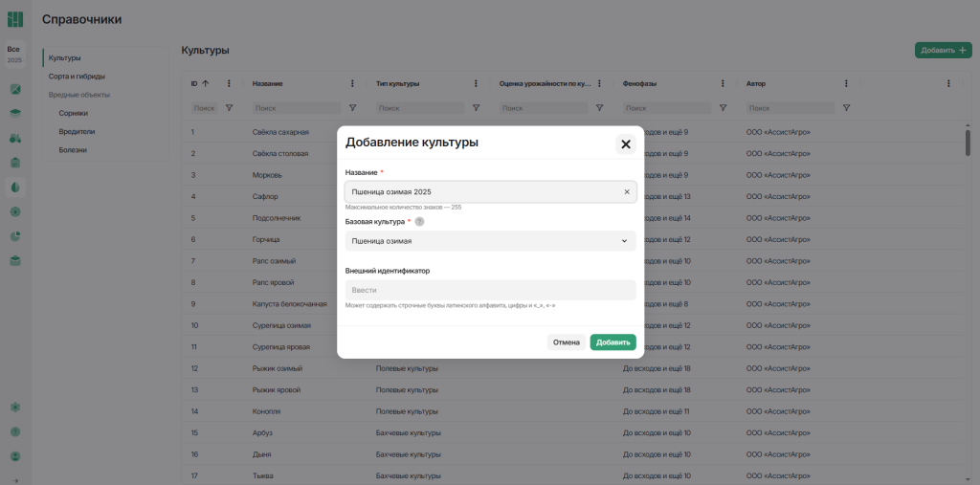Click the filter icon in Тип культуры column
Screen dimensions: 980x485
(x=476, y=108)
